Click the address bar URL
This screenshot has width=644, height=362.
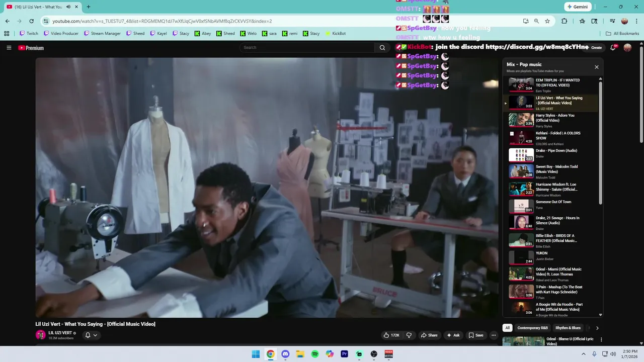162,21
